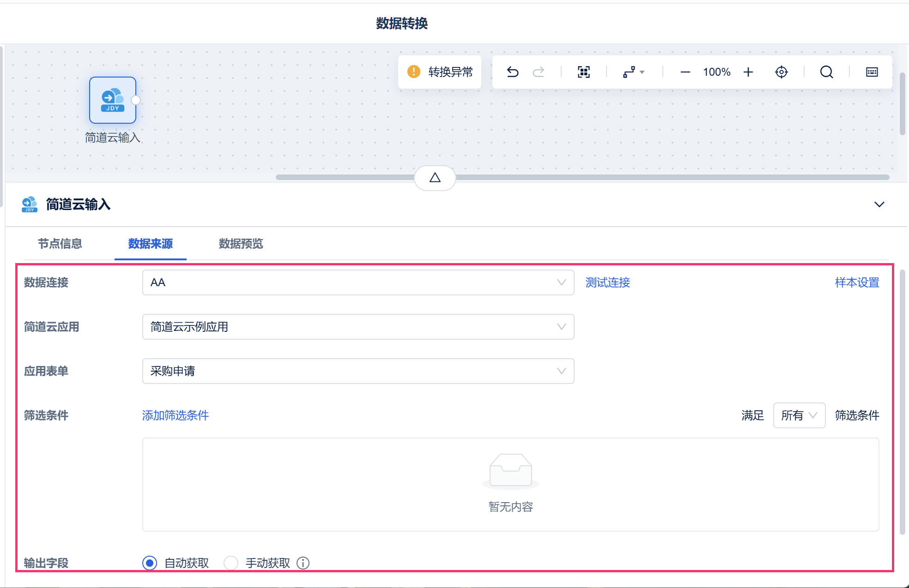Click the canvas horizontal scrollbar
Screen dimensions: 909x588
coord(582,177)
